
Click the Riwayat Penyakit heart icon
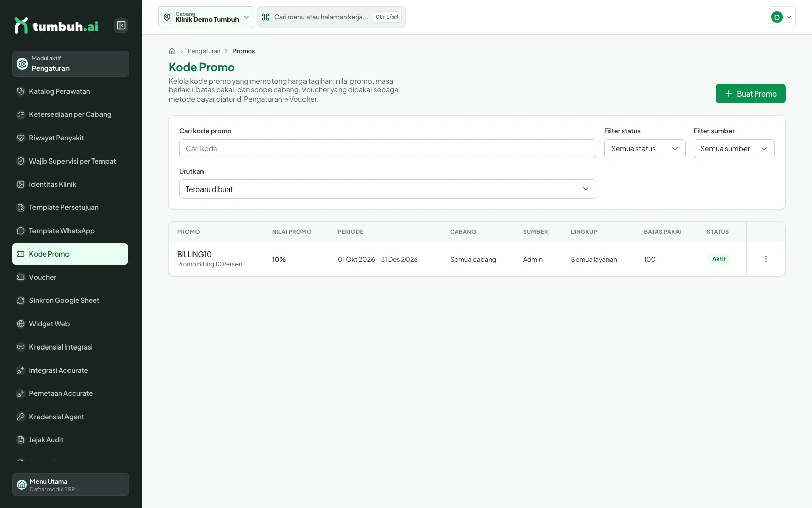[21, 138]
